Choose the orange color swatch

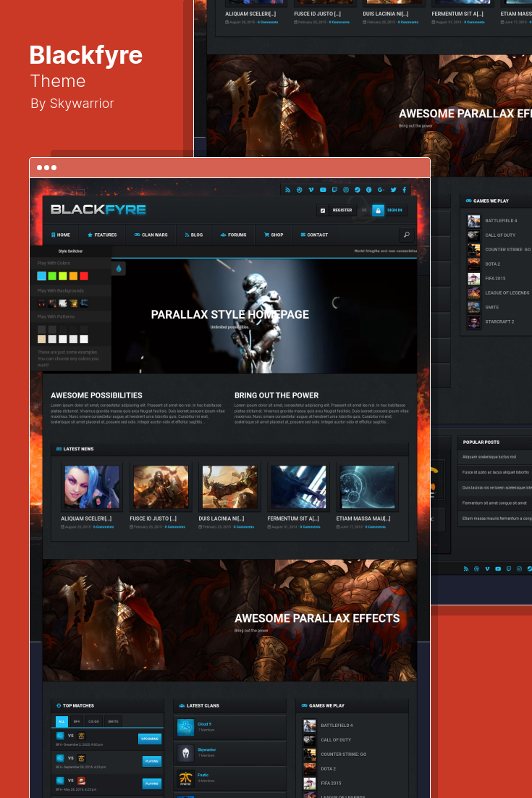[73, 276]
